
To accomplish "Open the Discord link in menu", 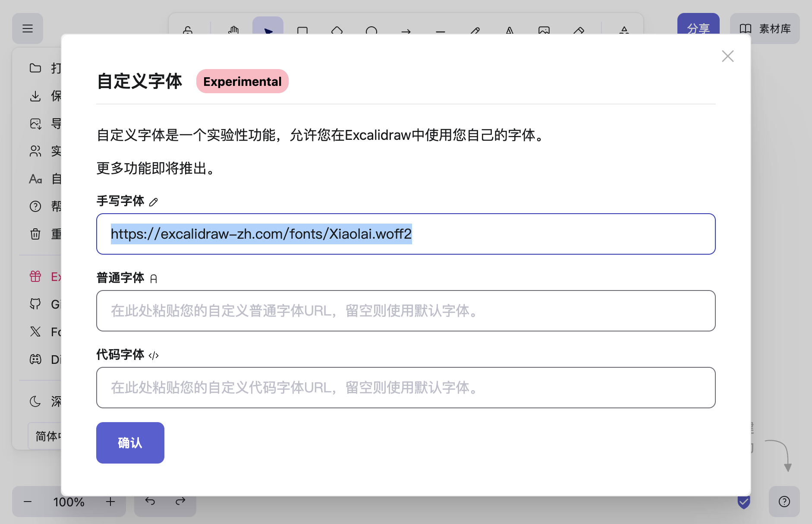I will 41,359.
